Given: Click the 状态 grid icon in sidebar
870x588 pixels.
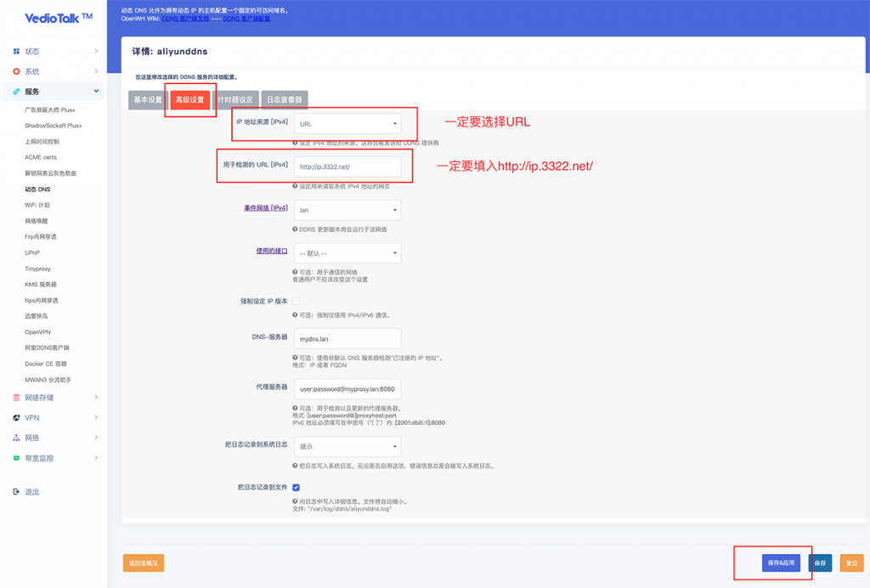Looking at the screenshot, I should pos(16,51).
